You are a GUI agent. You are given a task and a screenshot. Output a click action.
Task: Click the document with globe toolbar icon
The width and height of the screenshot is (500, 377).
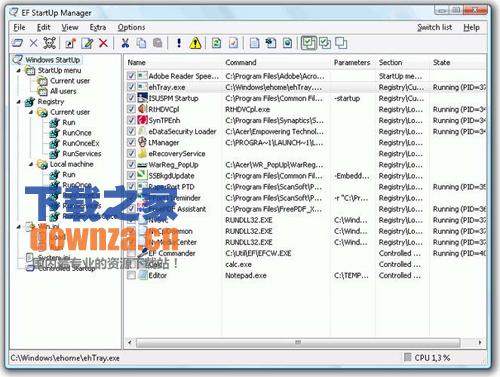[x=287, y=43]
